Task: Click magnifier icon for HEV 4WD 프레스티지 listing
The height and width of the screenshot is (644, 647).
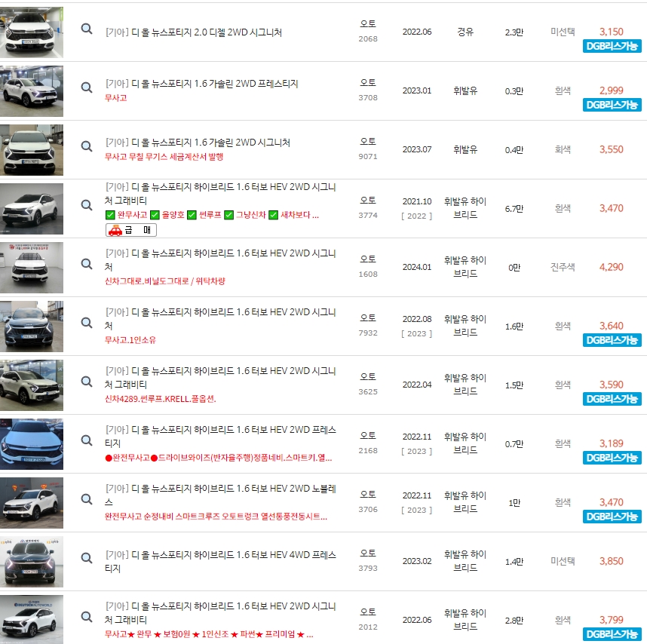Action: 86,558
